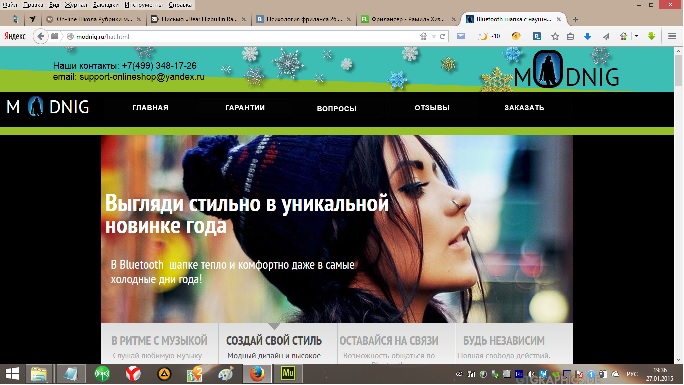
Task: Switch to the second tab with the mail icon
Action: (198, 19)
